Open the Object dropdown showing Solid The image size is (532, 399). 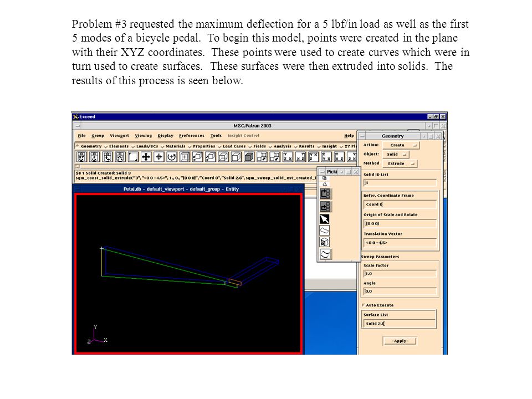click(396, 155)
